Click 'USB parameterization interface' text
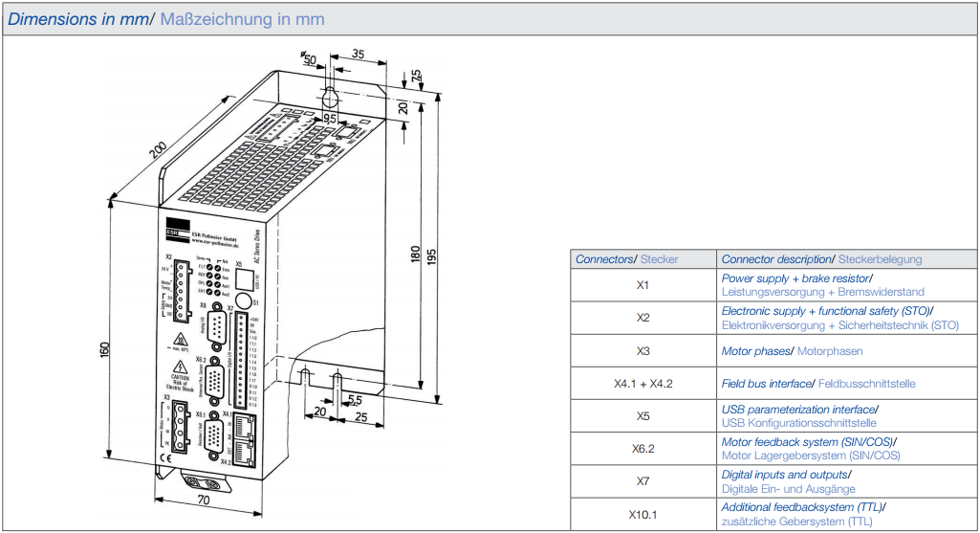The width and height of the screenshot is (980, 533). click(x=798, y=410)
